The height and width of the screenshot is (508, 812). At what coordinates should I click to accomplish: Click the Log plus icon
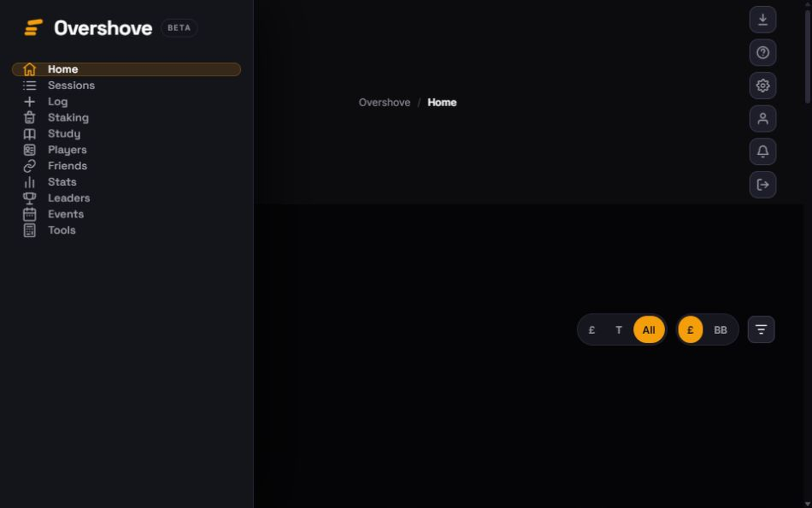coord(29,102)
